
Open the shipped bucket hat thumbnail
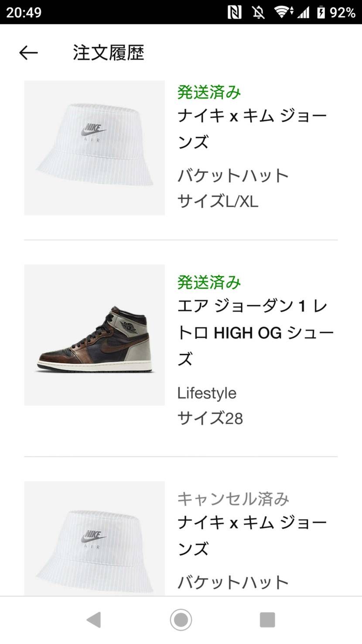tap(94, 148)
